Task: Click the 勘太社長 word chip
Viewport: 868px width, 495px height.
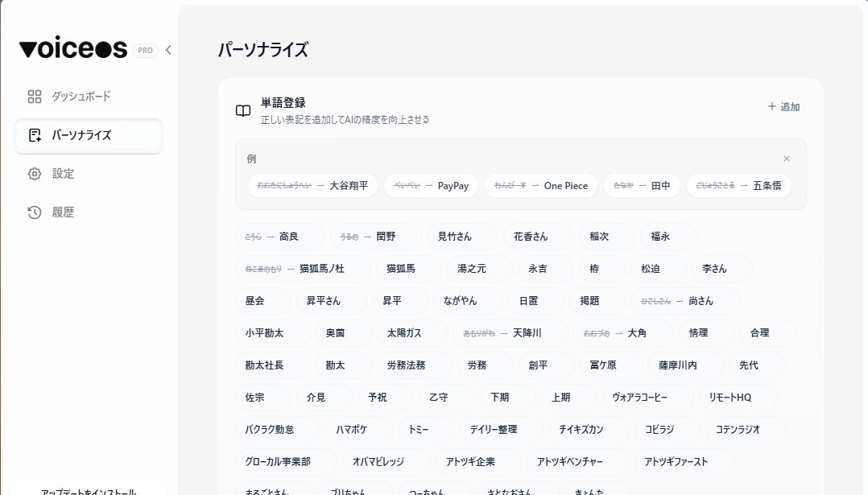Action: click(273, 365)
